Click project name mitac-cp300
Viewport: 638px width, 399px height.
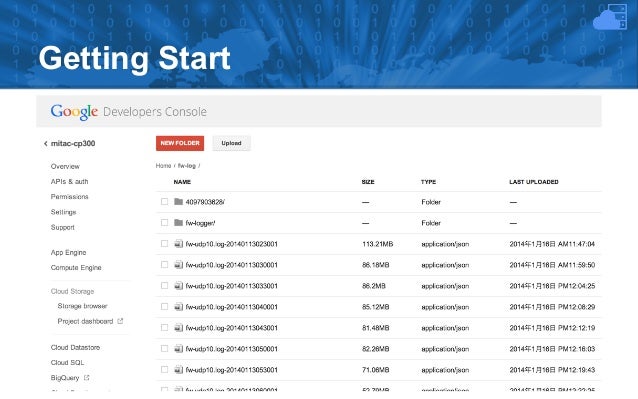(73, 143)
